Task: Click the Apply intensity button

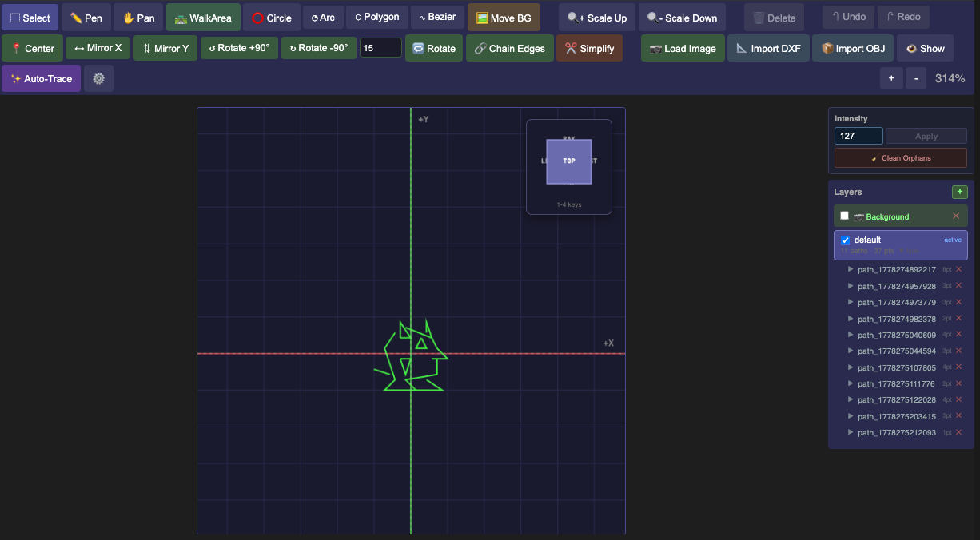Action: pyautogui.click(x=926, y=136)
